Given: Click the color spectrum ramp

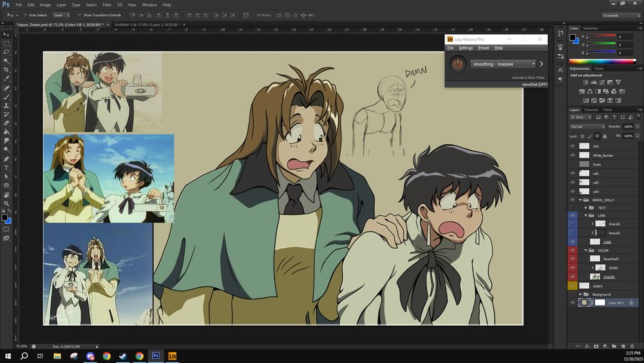Looking at the screenshot, I should click(x=603, y=61).
